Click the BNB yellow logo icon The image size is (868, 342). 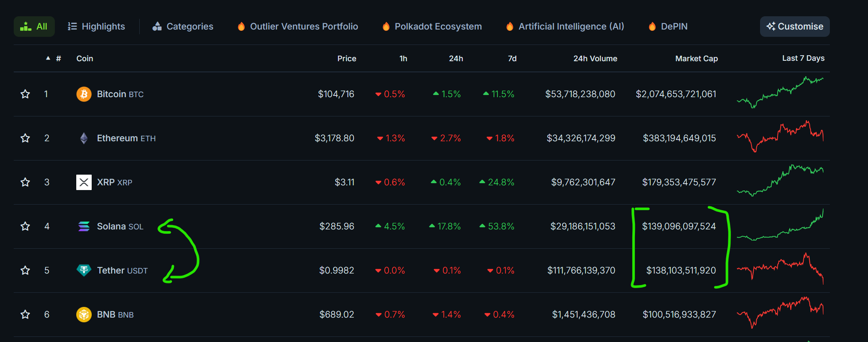tap(84, 315)
